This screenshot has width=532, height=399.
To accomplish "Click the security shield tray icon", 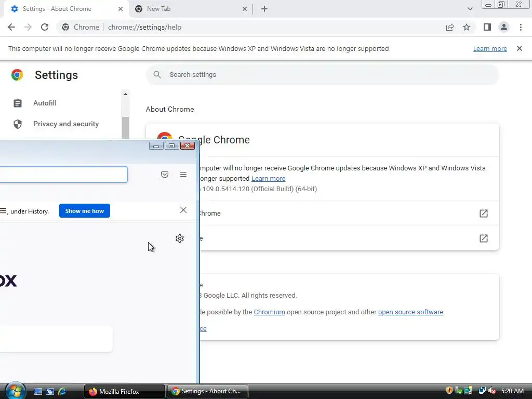I will tap(449, 391).
